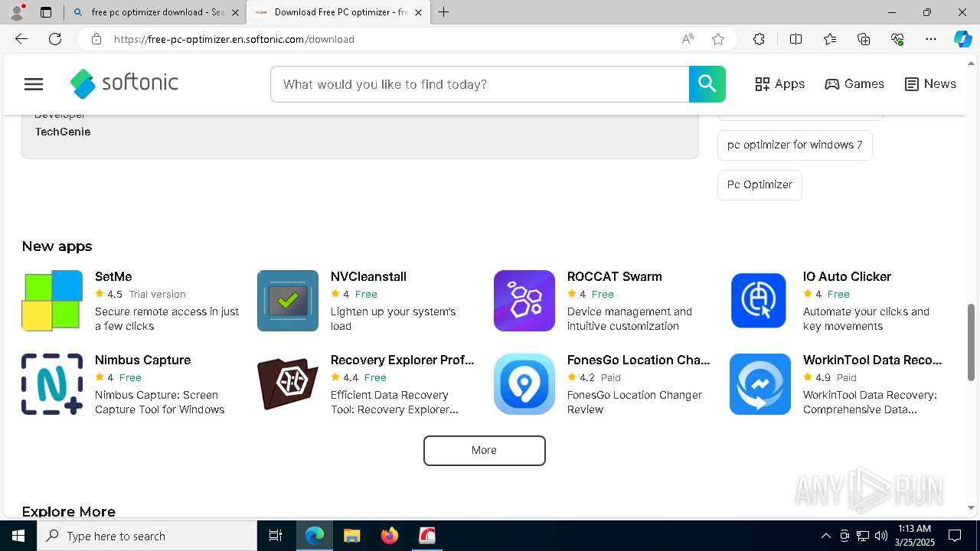Click the Nimbus Capture app icon

click(52, 384)
